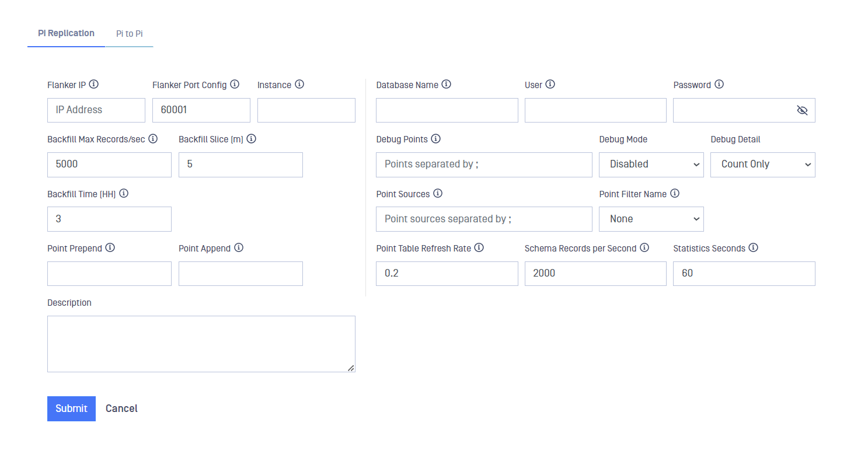Focus the Flanker IP address field
Viewport: 868px width, 461px height.
tap(96, 110)
